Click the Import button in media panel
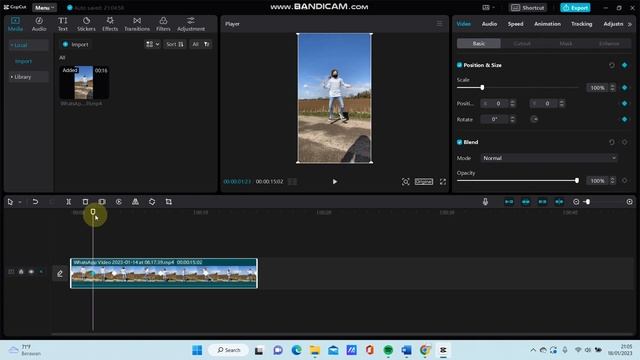 pyautogui.click(x=76, y=44)
